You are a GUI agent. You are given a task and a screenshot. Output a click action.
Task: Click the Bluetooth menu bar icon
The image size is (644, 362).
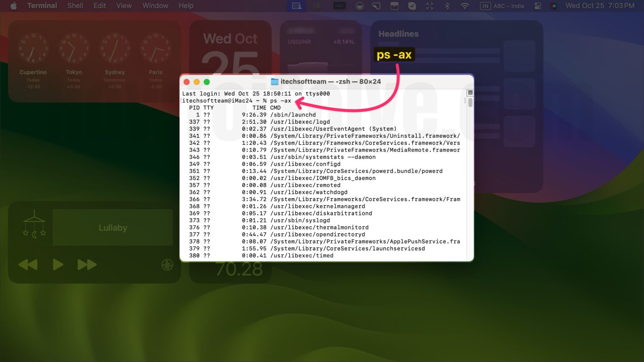[x=447, y=6]
